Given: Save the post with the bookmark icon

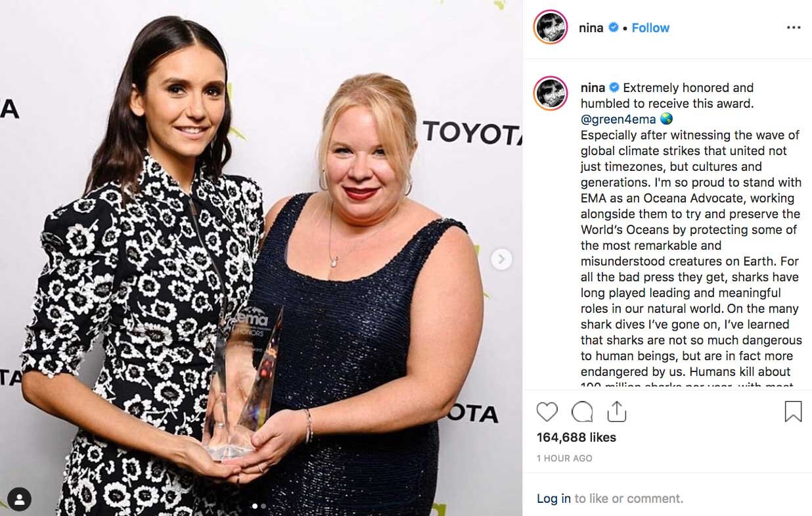Looking at the screenshot, I should click(794, 411).
